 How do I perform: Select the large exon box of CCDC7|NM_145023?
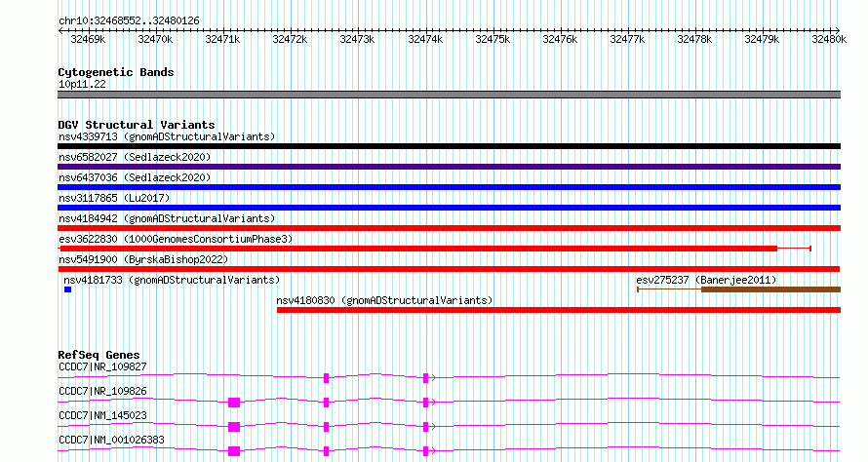coord(234,427)
